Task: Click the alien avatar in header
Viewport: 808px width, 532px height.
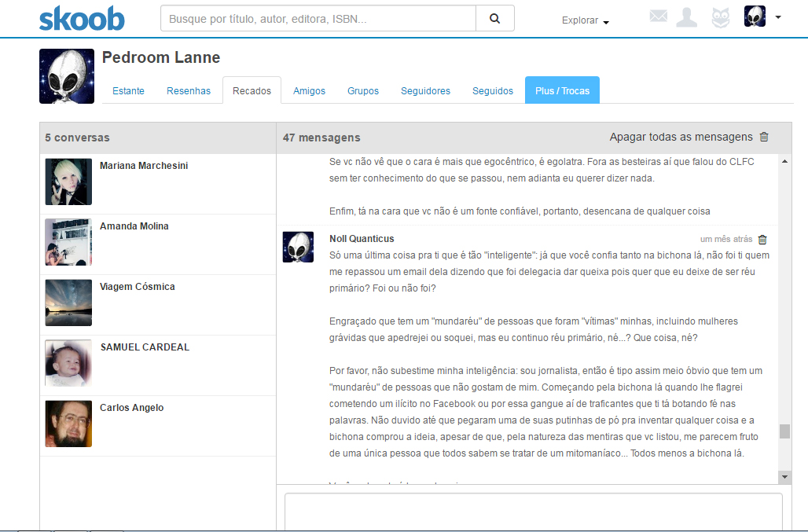Action: pos(755,17)
